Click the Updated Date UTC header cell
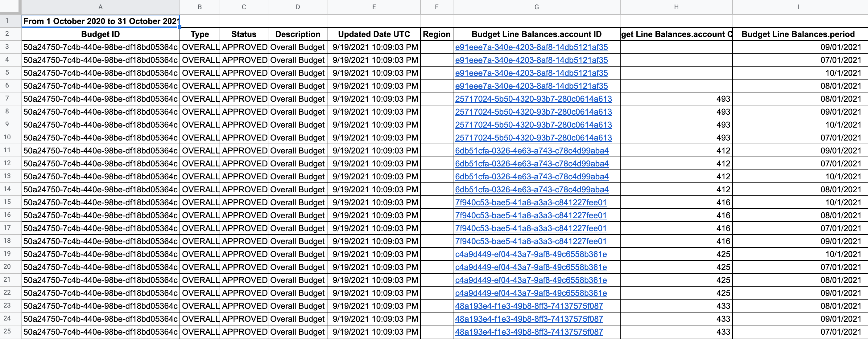Viewport: 868px width, 339px height. (x=374, y=34)
